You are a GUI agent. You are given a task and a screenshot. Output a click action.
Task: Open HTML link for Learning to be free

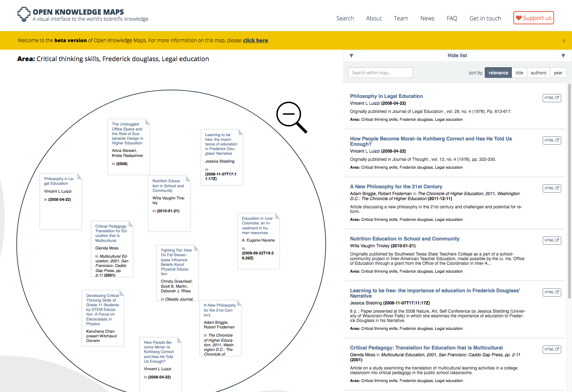coord(552,292)
